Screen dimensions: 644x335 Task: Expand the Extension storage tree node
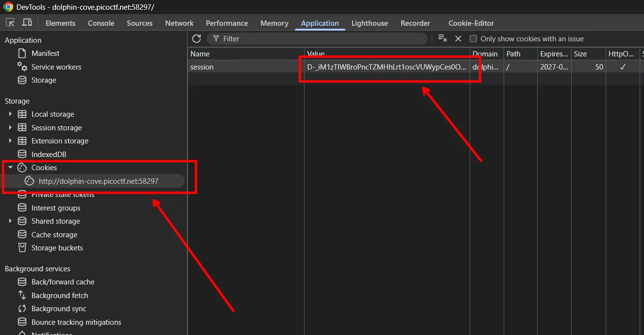click(x=10, y=141)
